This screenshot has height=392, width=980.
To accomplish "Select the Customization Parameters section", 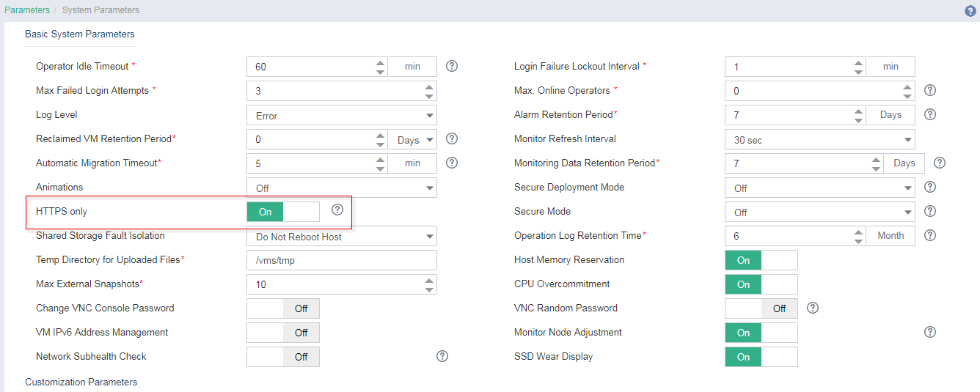I will (81, 382).
